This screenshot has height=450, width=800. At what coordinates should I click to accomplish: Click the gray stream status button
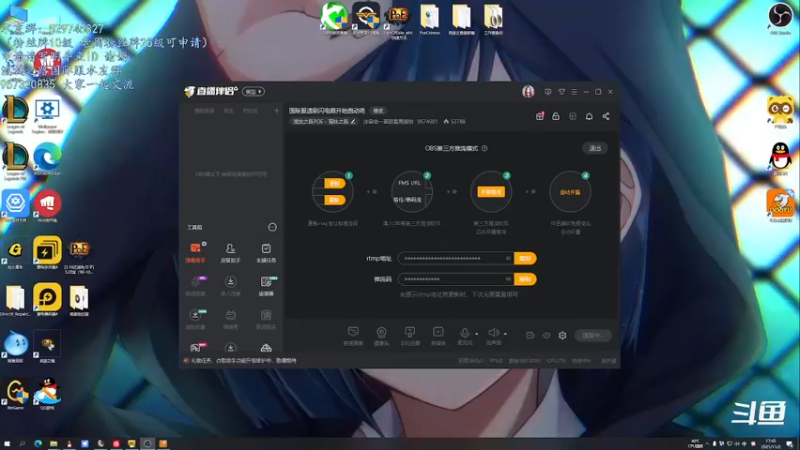593,335
